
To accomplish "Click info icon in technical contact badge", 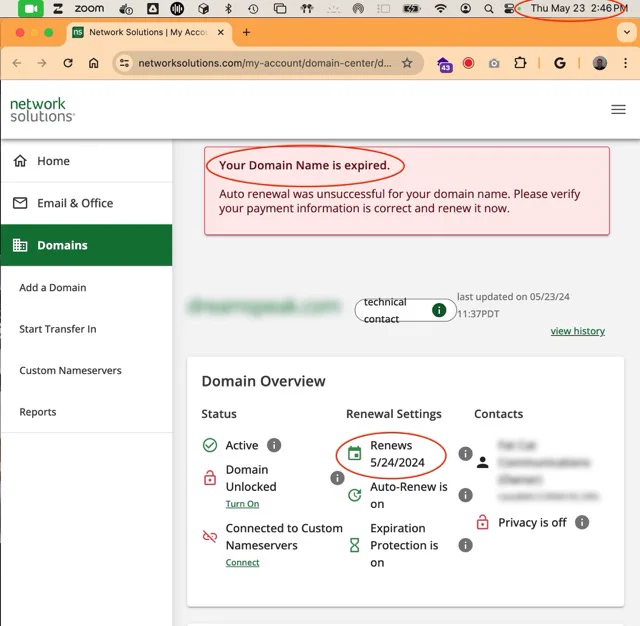I will (439, 310).
